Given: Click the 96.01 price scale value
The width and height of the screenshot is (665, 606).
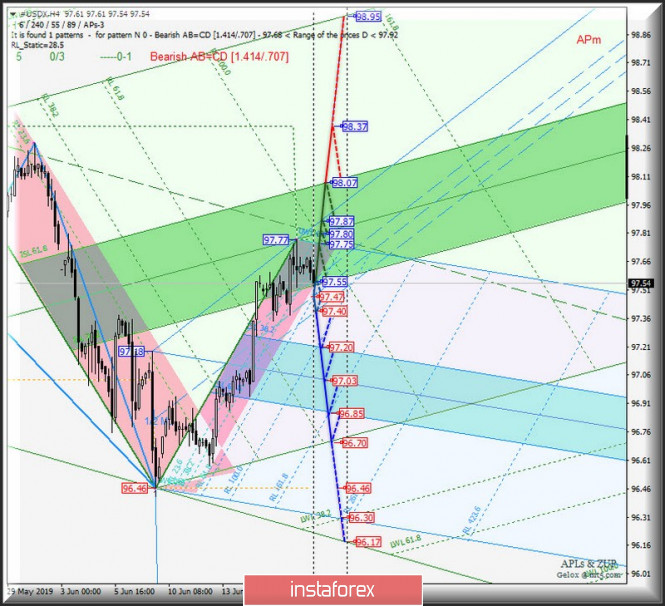Looking at the screenshot, I should coord(640,574).
